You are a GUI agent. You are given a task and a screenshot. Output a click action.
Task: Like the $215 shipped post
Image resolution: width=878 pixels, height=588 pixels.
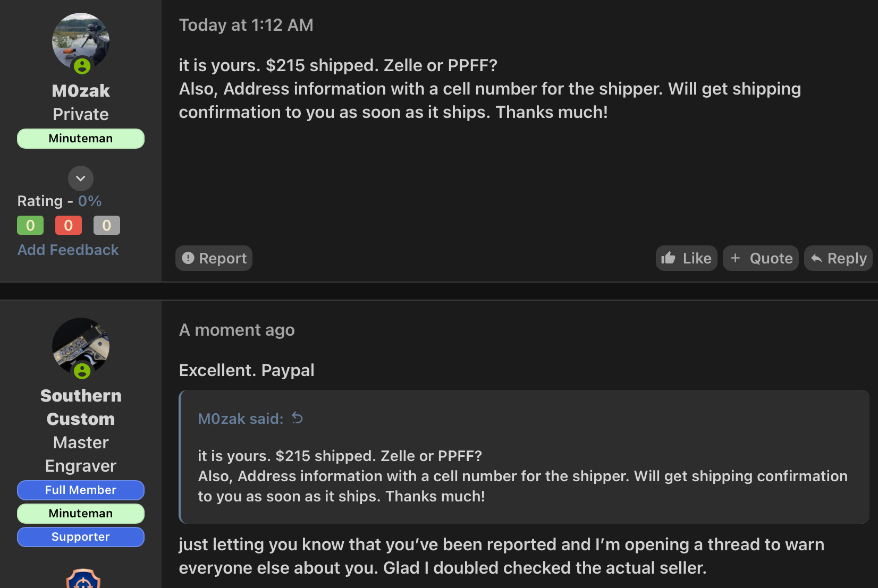click(686, 258)
